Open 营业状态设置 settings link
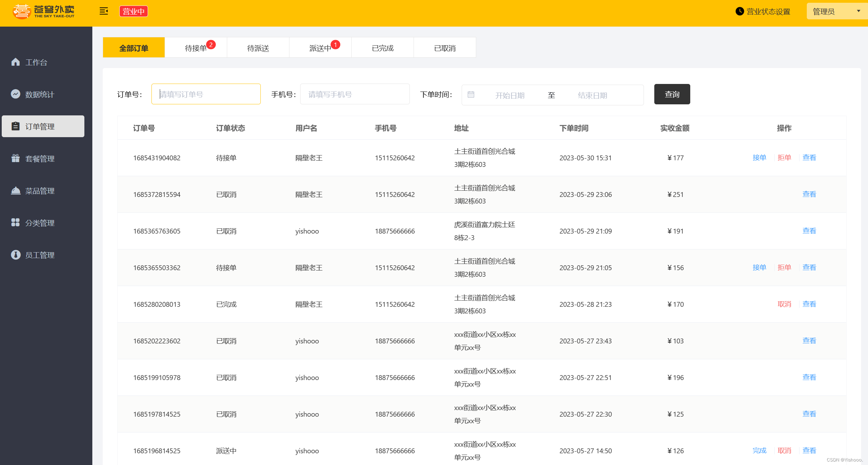Screen dimensions: 868x465 [768, 11]
